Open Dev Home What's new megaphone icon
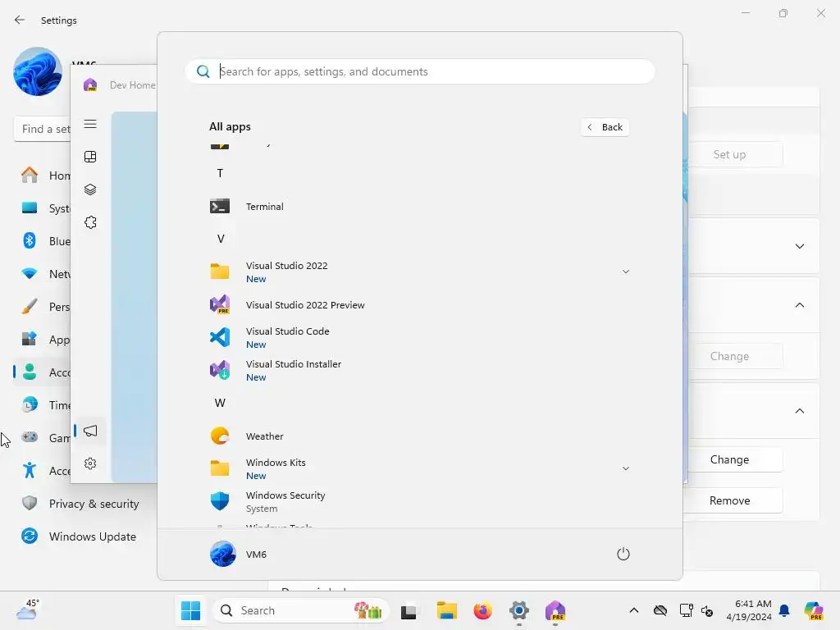The height and width of the screenshot is (630, 840). click(x=90, y=431)
